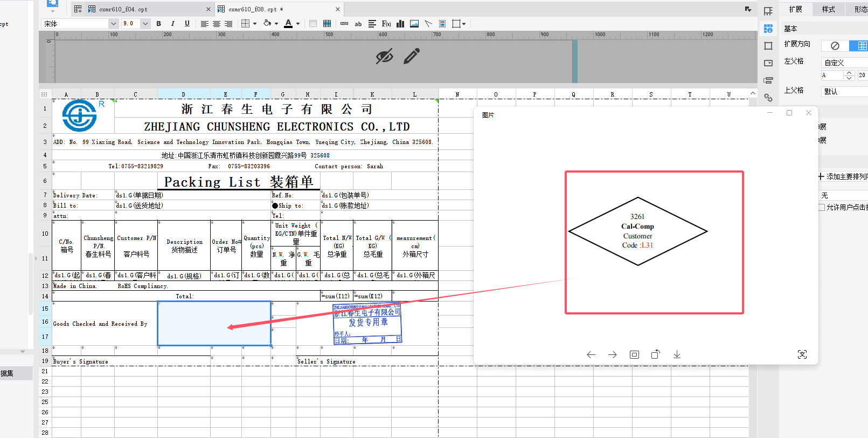The width and height of the screenshot is (868, 438).
Task: Open the font color A dropdown arrow
Action: pos(298,24)
